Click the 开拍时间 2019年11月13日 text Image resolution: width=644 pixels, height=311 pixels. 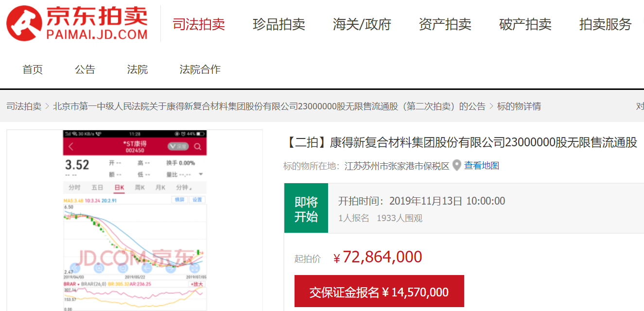(422, 201)
